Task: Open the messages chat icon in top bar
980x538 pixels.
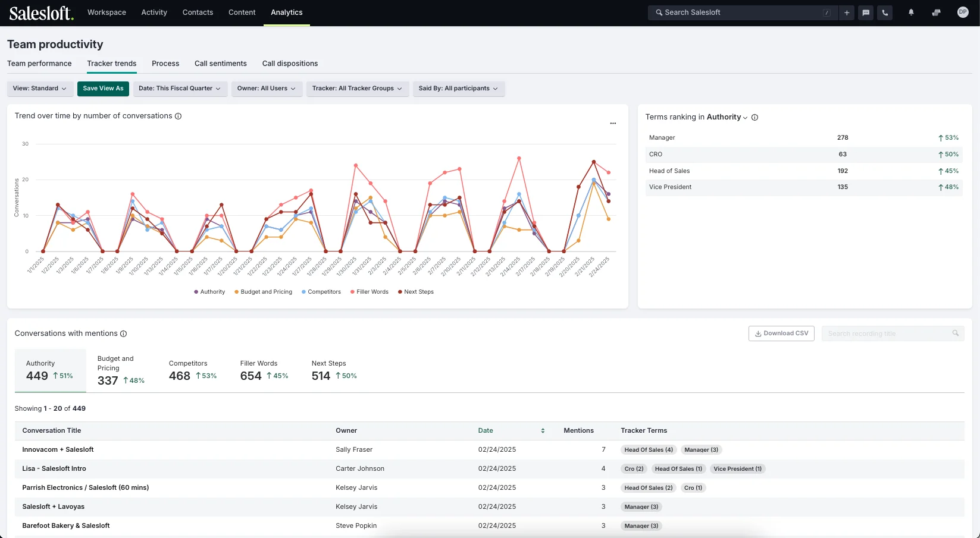Action: (866, 12)
